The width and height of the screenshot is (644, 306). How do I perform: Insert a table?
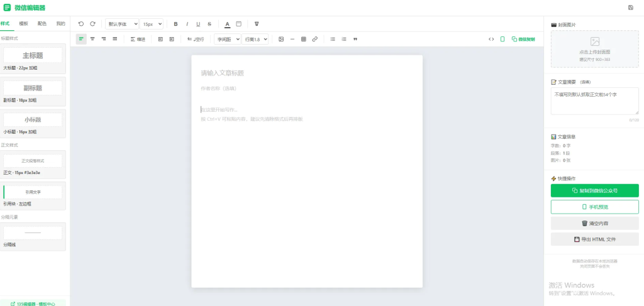[x=304, y=39]
